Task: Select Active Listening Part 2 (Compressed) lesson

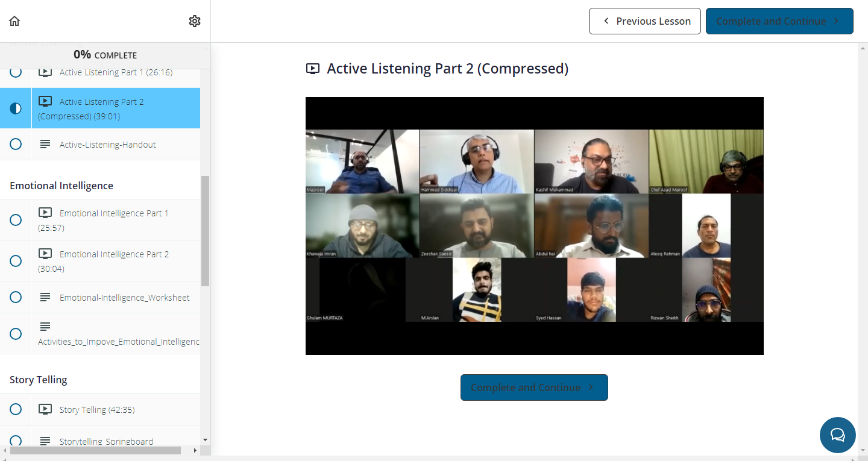Action: click(100, 108)
